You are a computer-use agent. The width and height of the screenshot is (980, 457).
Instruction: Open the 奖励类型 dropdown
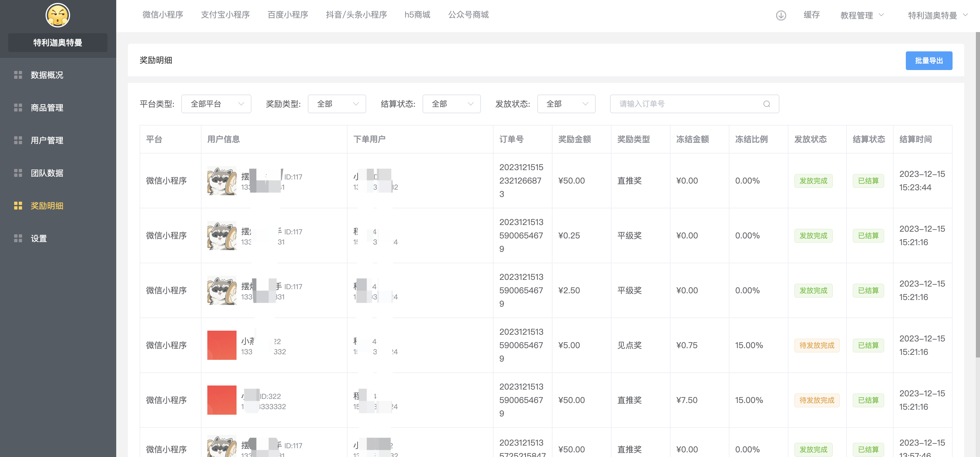click(x=337, y=104)
